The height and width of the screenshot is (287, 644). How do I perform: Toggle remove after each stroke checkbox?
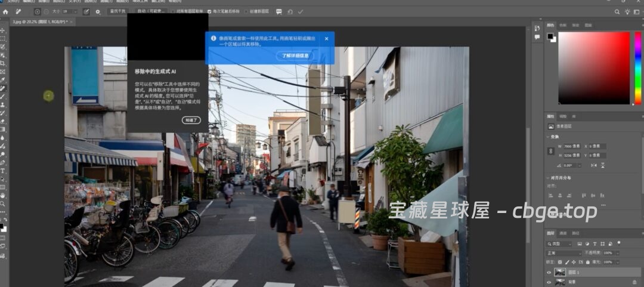pyautogui.click(x=209, y=12)
